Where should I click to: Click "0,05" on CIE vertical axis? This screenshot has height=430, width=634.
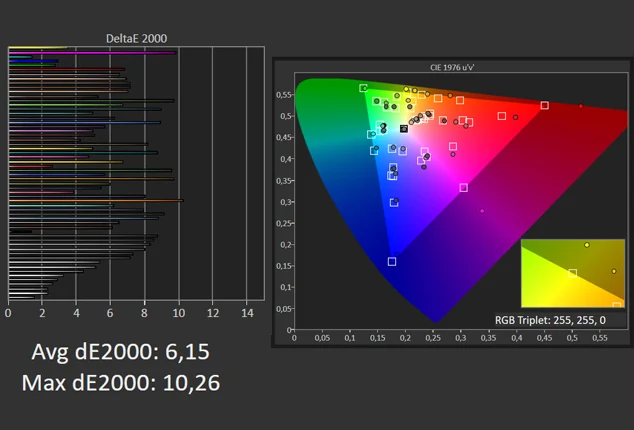pos(283,309)
